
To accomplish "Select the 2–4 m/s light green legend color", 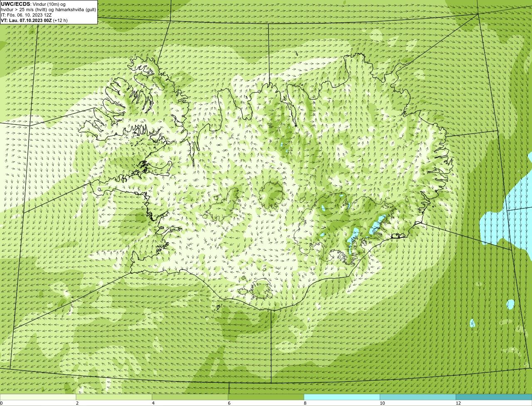I will tap(114, 397).
